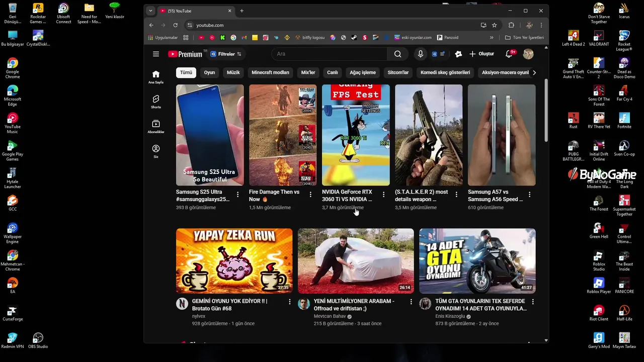Screen dimensions: 644x362
Task: Open Fire Damage Then vs Now short
Action: 283,135
